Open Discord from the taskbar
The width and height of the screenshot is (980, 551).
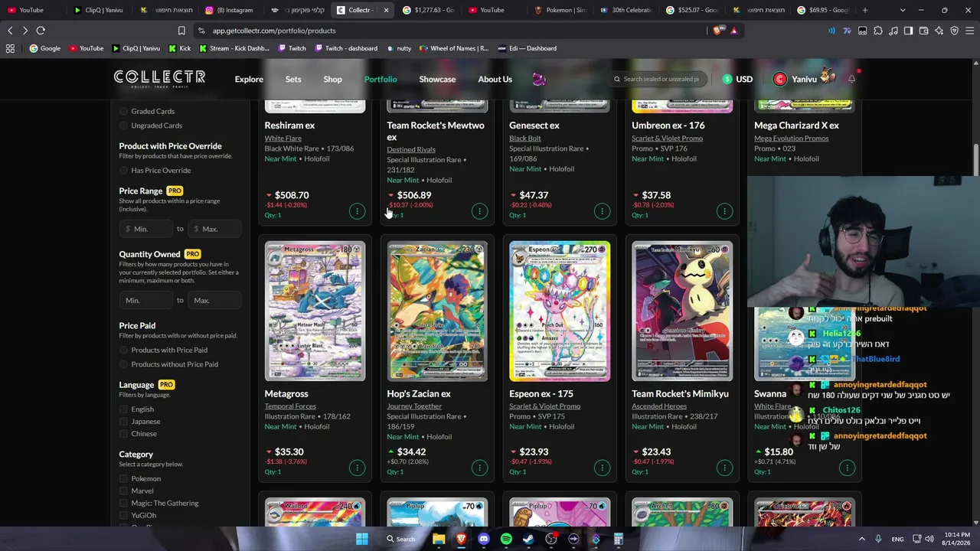coord(484,539)
